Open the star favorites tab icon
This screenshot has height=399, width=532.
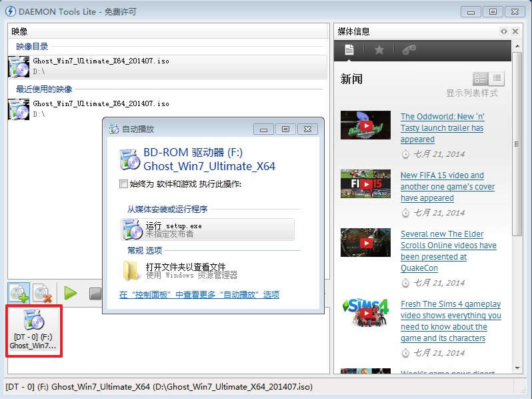coord(379,50)
